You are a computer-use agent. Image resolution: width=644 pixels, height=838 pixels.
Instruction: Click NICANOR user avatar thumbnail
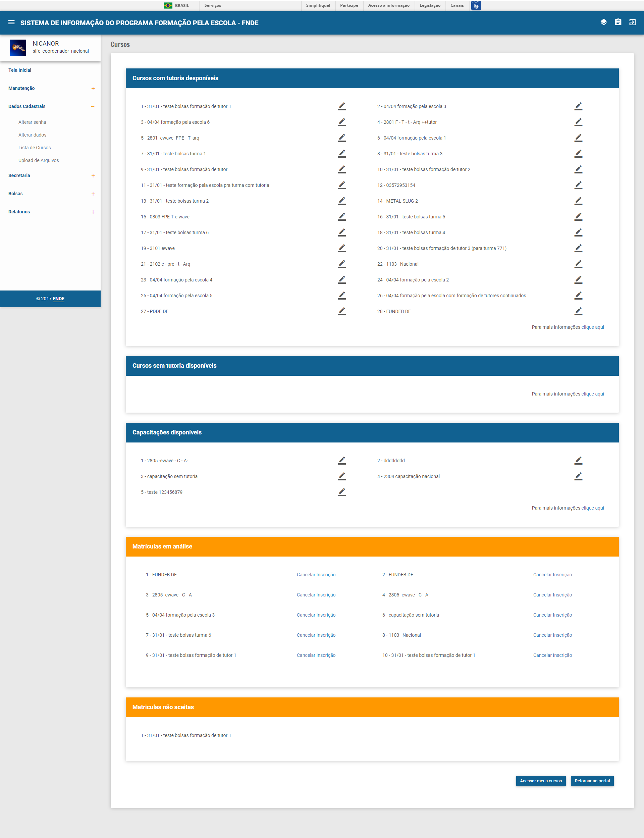pos(18,48)
